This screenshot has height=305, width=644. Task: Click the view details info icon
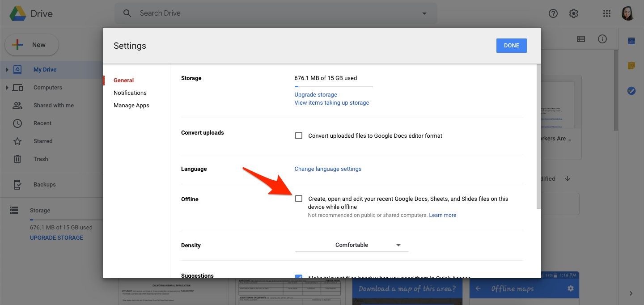[x=602, y=39]
